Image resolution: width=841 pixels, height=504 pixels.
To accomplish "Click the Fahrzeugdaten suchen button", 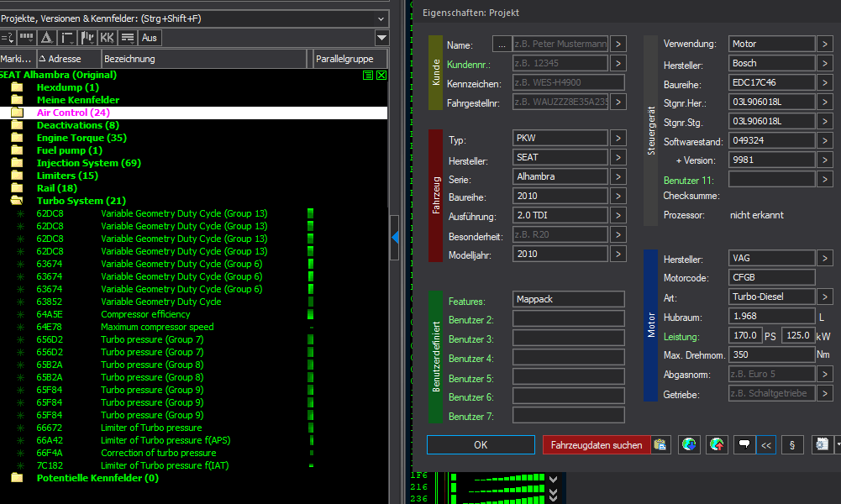I will [597, 445].
